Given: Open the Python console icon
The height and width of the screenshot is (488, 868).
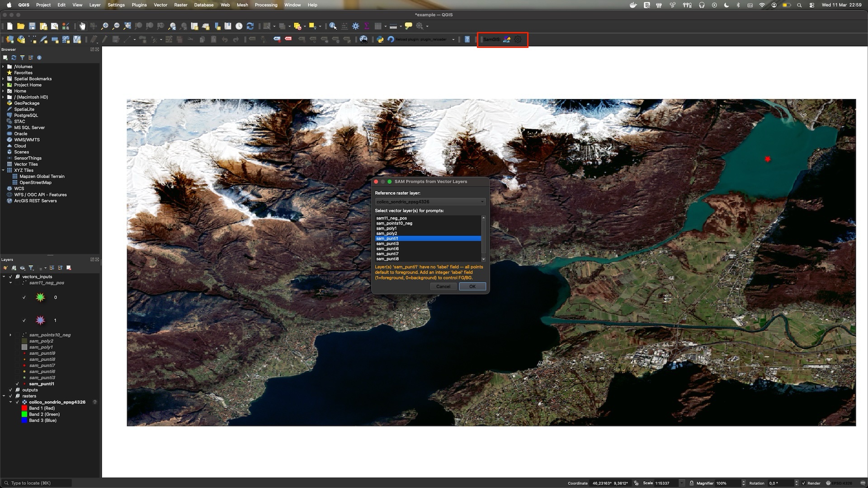Looking at the screenshot, I should click(x=380, y=39).
